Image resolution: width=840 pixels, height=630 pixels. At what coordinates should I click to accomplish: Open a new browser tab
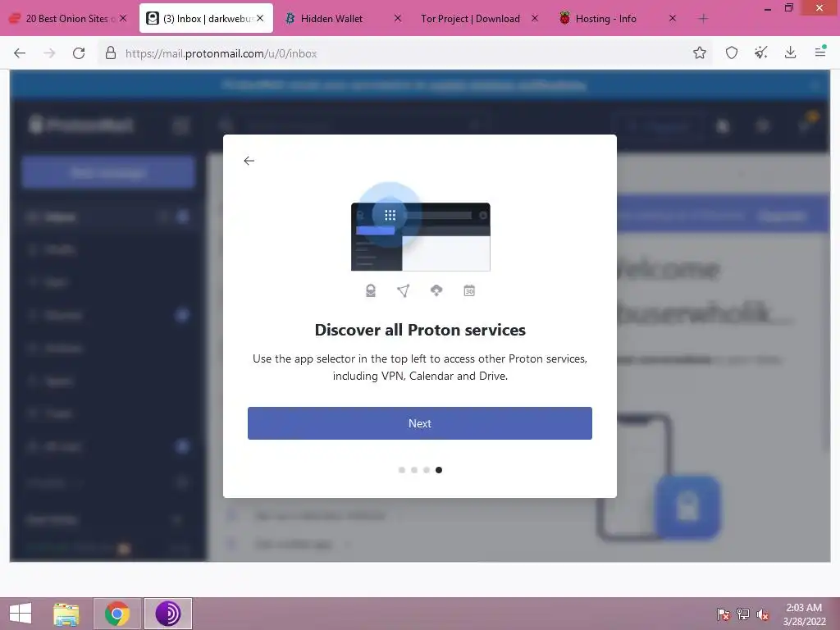pyautogui.click(x=703, y=19)
